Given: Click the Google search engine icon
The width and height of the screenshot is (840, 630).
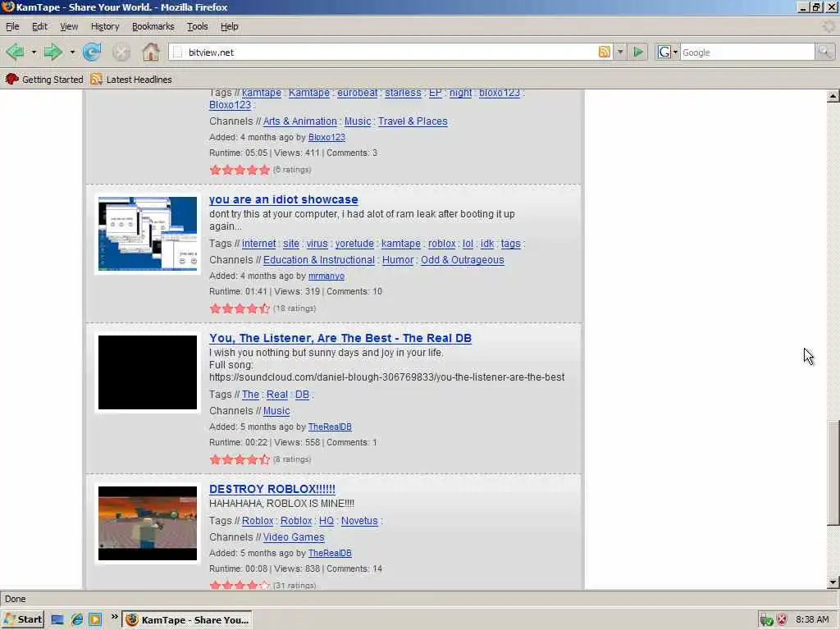Looking at the screenshot, I should 664,52.
